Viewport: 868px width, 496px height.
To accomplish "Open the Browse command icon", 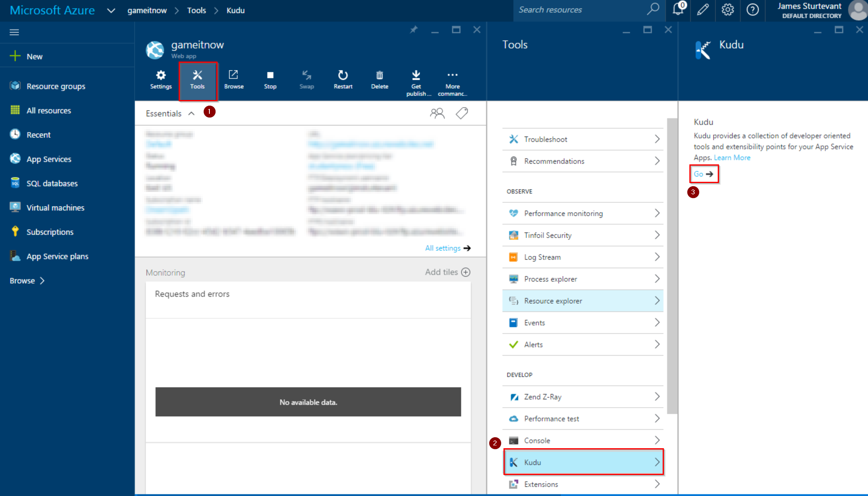I will [x=234, y=75].
